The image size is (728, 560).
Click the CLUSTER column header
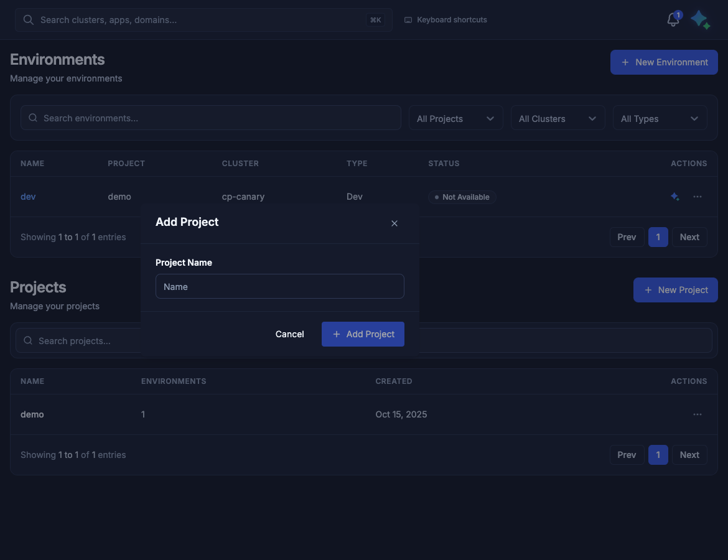tap(240, 164)
